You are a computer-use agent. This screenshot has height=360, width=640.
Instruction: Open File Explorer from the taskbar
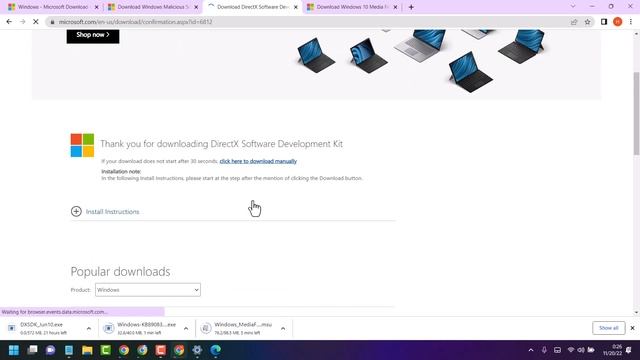point(87,350)
